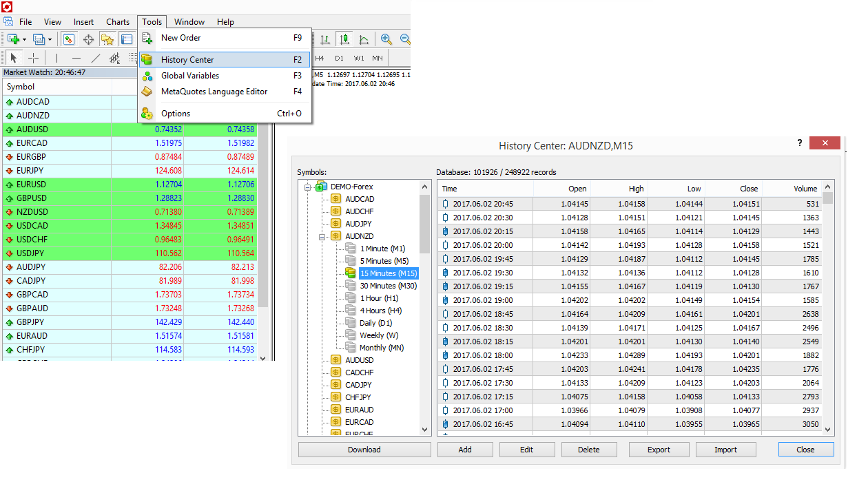Select the CHFJPY symbol in tree
Image resolution: width=868 pixels, height=493 pixels.
point(358,397)
